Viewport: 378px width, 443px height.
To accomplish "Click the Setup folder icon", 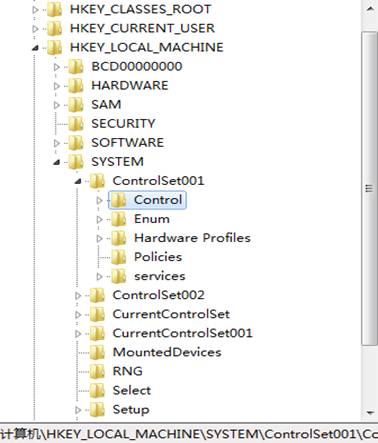I will pos(97,409).
